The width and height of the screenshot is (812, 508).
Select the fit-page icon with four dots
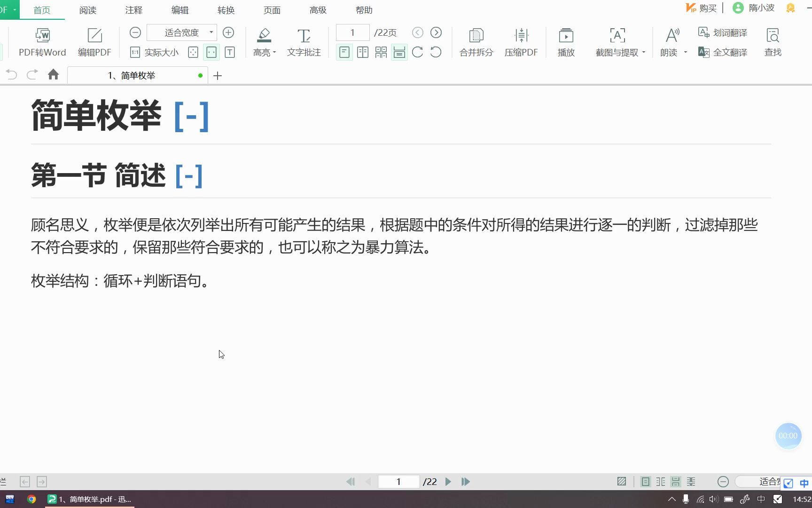click(x=193, y=52)
